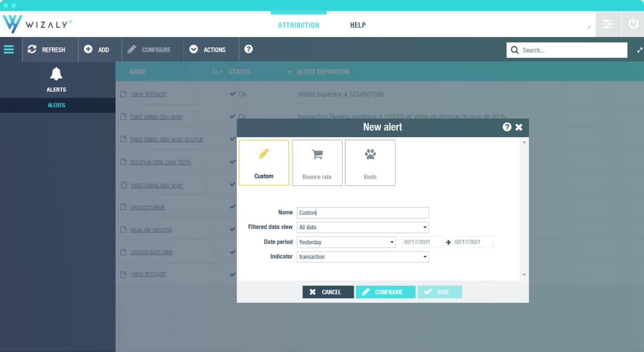Select the Alerts sidebar item
Viewport: 644px width, 352px height.
[x=57, y=105]
